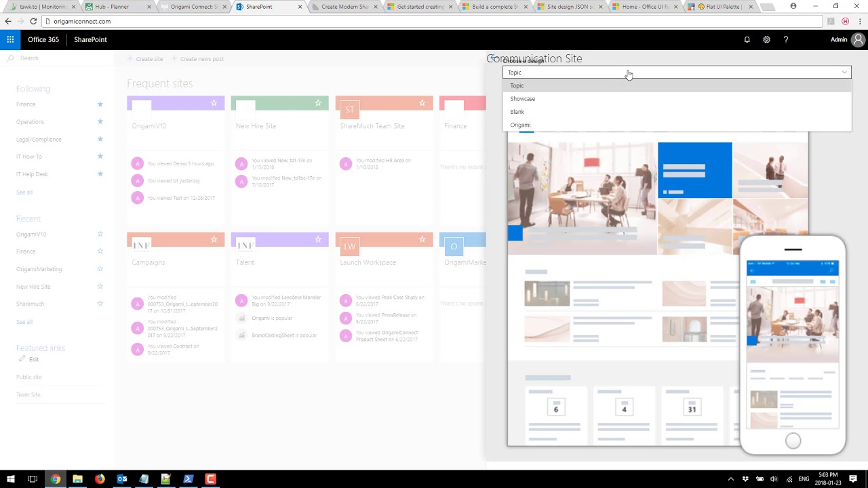Image resolution: width=868 pixels, height=488 pixels.
Task: Click browser reload button
Action: click(33, 21)
